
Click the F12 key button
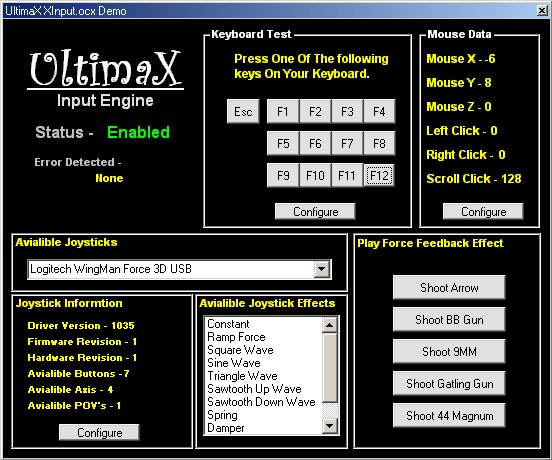pos(379,175)
